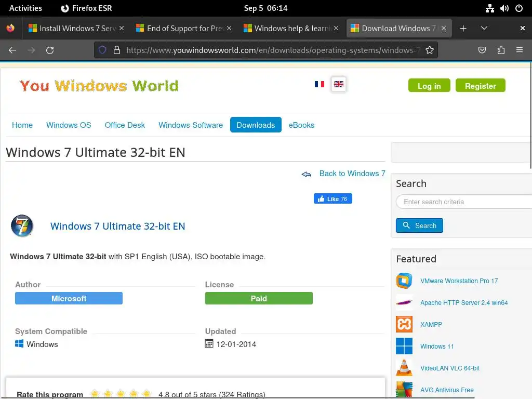Open Windows 7 Ultimate 32-bit EN link
This screenshot has height=399, width=532.
[117, 227]
